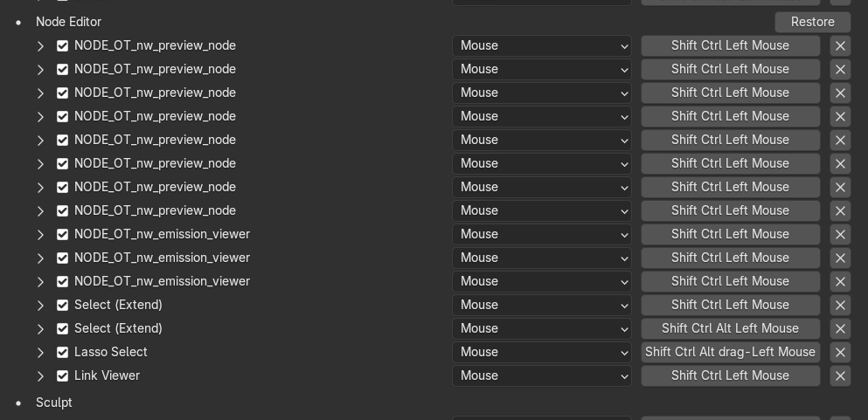Image resolution: width=868 pixels, height=420 pixels.
Task: Expand the Link Viewer keymap item
Action: pyautogui.click(x=40, y=375)
